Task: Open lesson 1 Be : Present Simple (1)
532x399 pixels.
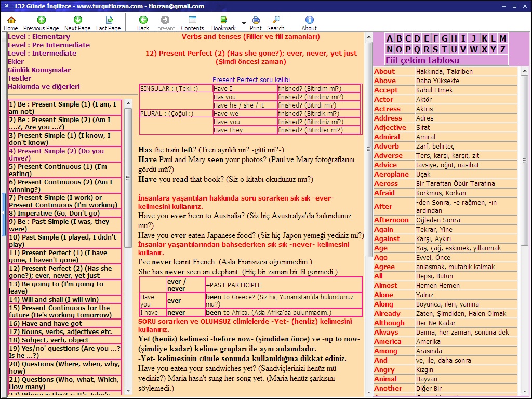Action: pyautogui.click(x=65, y=108)
